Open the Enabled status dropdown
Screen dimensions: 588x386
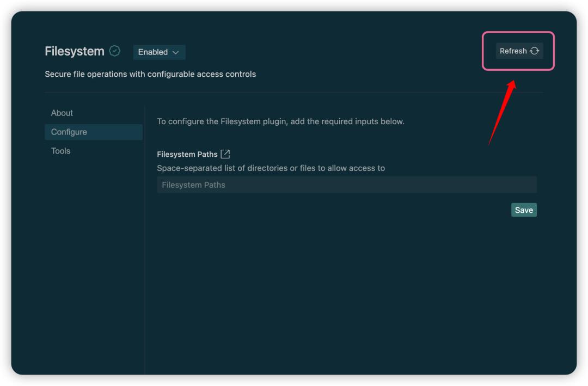tap(159, 52)
